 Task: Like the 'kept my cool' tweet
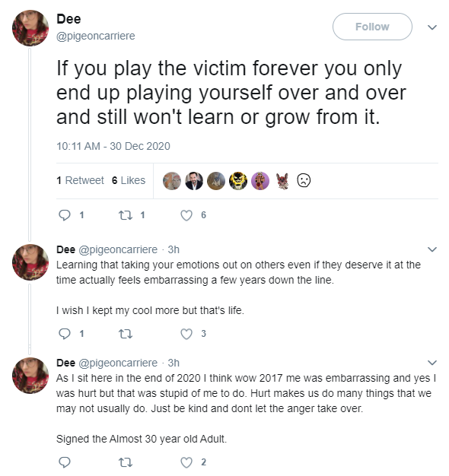click(x=186, y=334)
